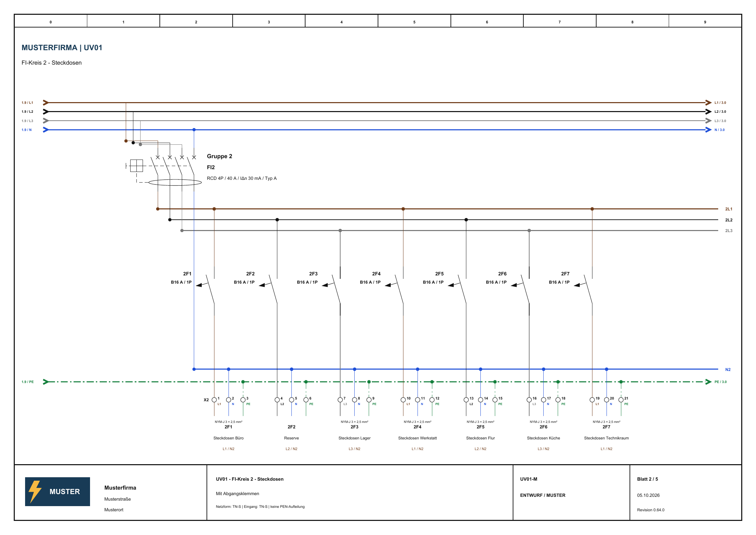Click the Blatt 2 / 5 sheet number

pos(647,479)
